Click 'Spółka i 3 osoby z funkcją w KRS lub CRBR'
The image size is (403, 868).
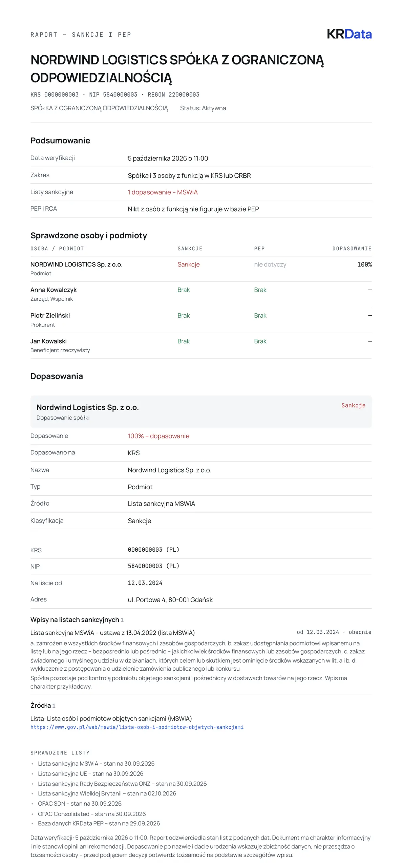[189, 176]
